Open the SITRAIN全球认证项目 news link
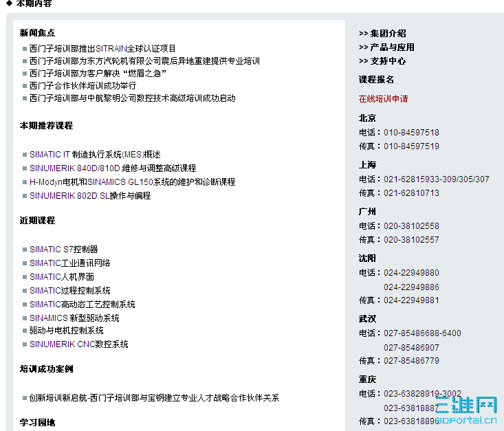The width and height of the screenshot is (504, 431). pyautogui.click(x=102, y=49)
